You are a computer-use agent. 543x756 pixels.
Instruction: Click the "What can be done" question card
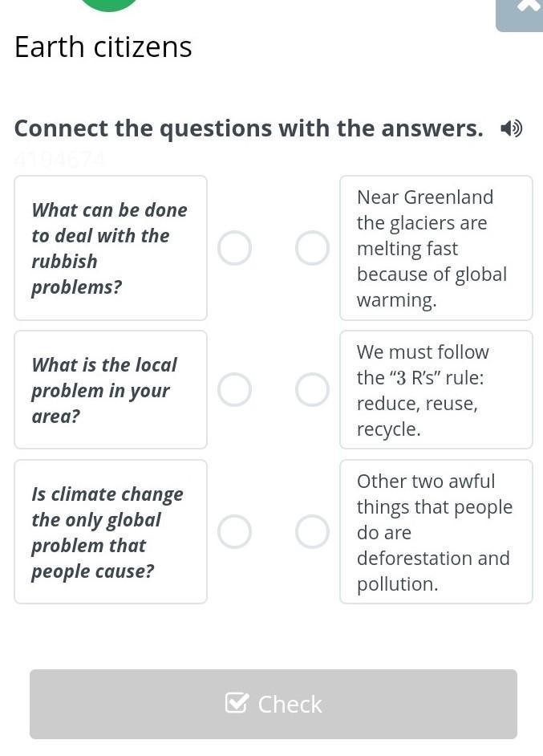coord(110,248)
